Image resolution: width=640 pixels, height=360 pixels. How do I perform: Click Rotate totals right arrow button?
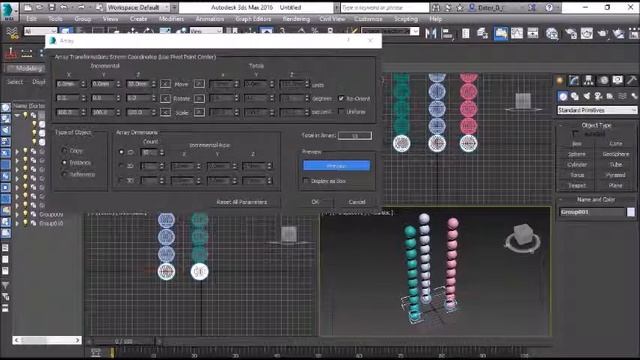(199, 98)
